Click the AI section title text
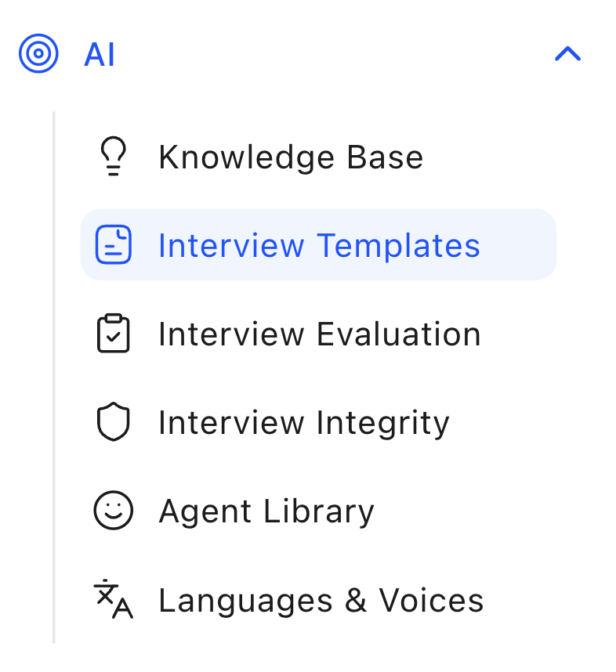 click(x=100, y=56)
